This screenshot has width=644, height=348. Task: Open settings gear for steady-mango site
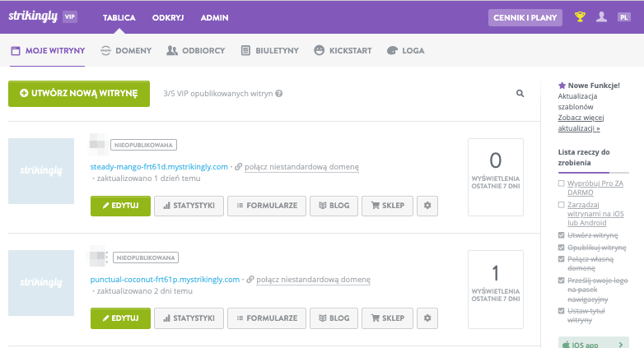[x=427, y=206]
